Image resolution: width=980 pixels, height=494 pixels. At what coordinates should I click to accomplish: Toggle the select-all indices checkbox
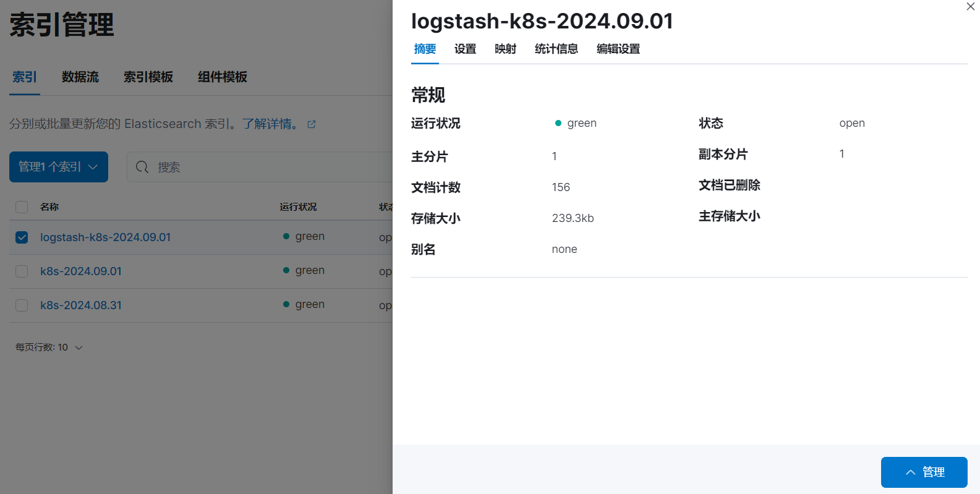click(x=22, y=207)
